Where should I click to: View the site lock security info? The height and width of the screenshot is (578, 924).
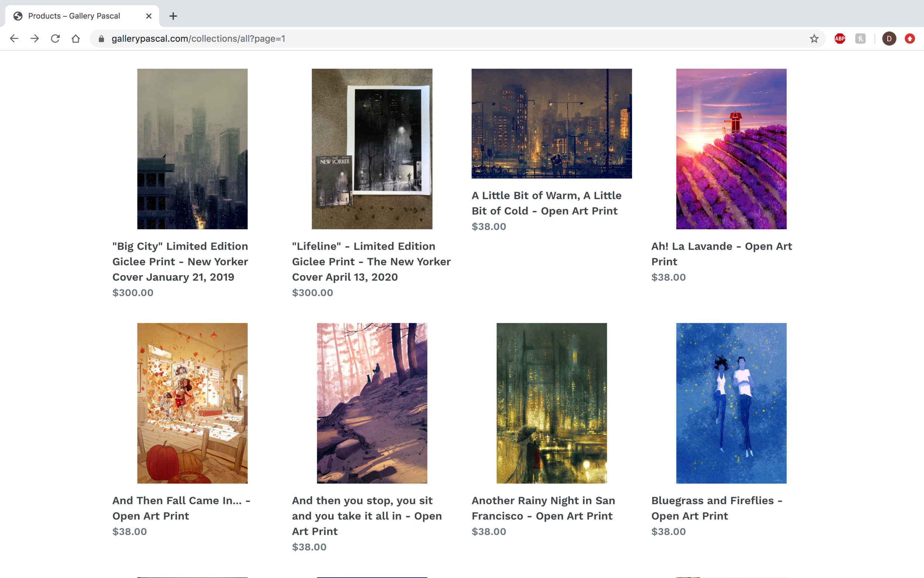[101, 38]
